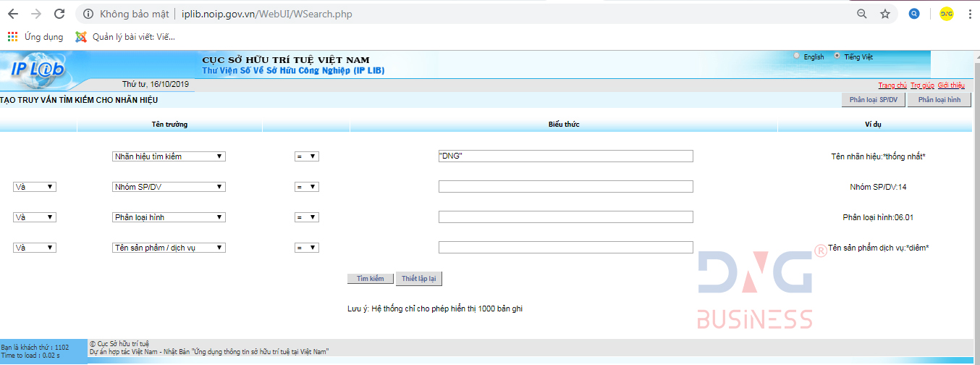Select the English language radio button
The image size is (980, 365).
797,56
